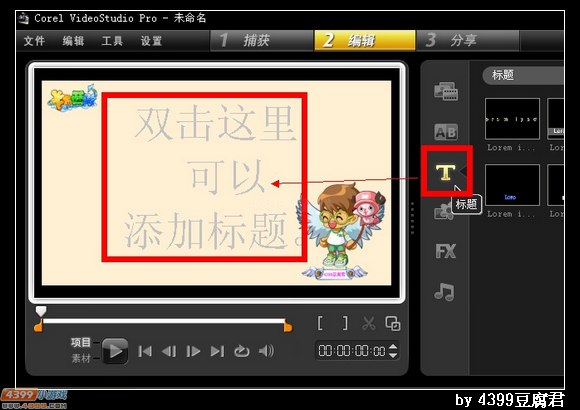Select the FX filter library icon
Screen dimensions: 580x410
pos(446,251)
